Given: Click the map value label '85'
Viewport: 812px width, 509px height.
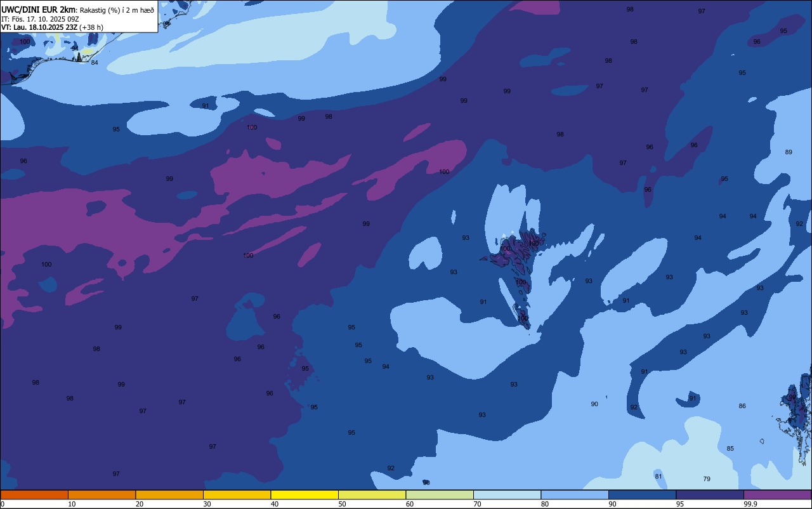Looking at the screenshot, I should click(x=730, y=449).
